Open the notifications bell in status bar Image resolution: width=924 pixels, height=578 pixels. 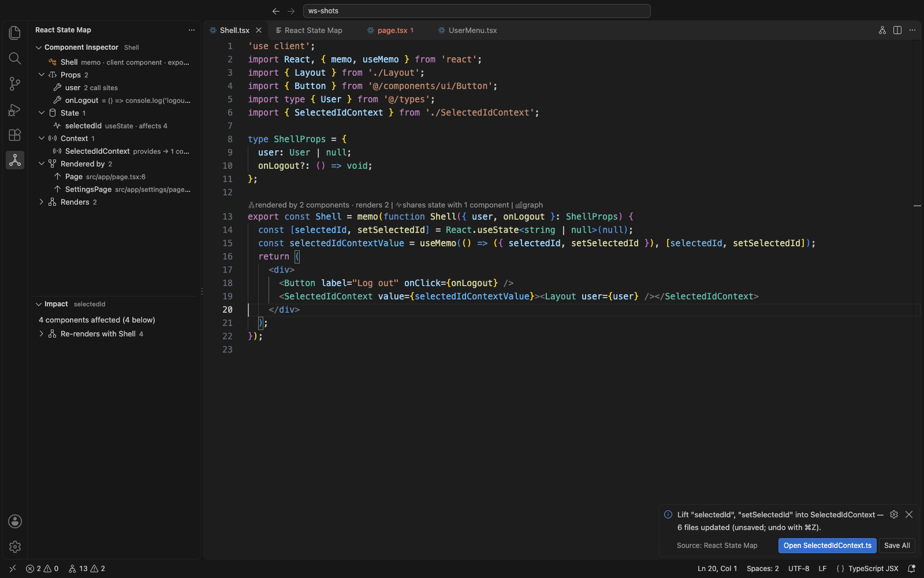click(912, 569)
